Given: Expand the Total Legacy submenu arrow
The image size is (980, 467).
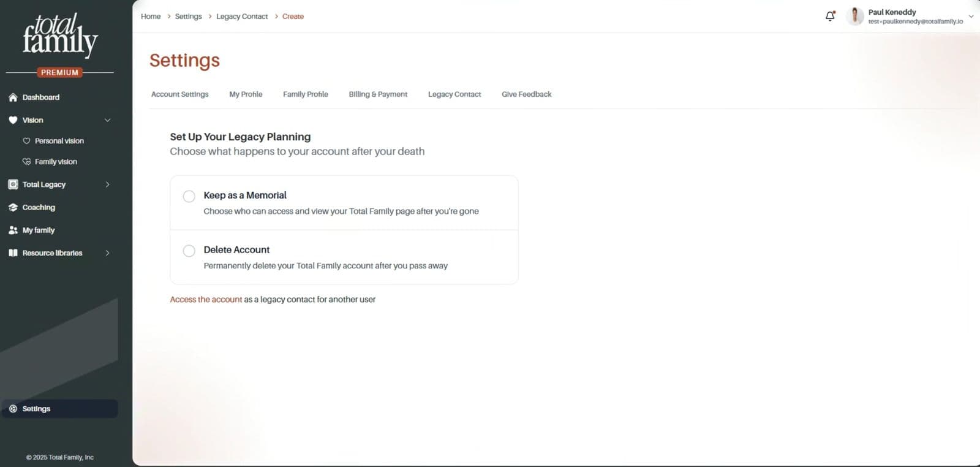Looking at the screenshot, I should [x=108, y=184].
